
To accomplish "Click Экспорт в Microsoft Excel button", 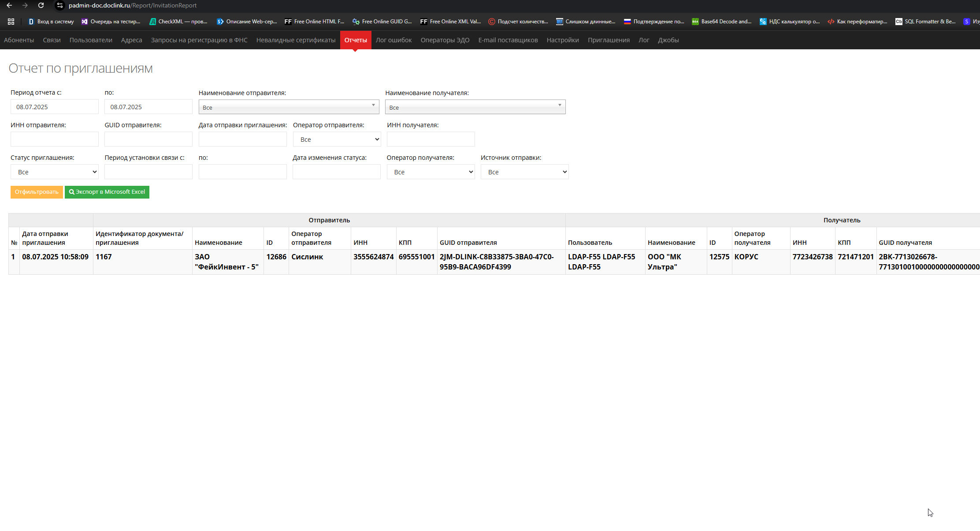I will click(x=107, y=192).
